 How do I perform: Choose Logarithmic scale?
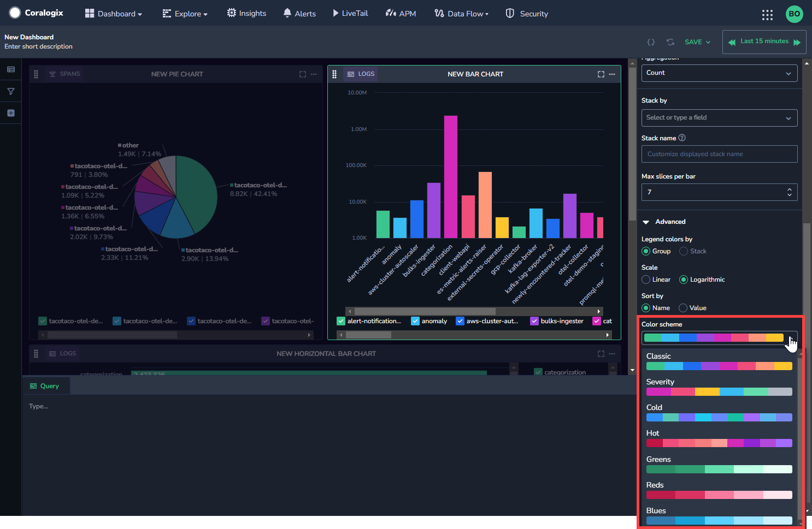click(x=684, y=280)
